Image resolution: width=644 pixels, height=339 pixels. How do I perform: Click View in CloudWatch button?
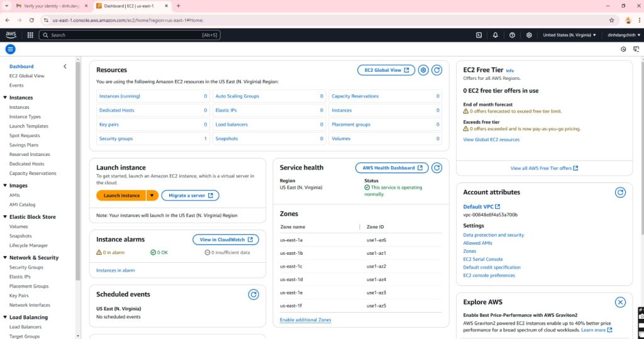(x=226, y=240)
